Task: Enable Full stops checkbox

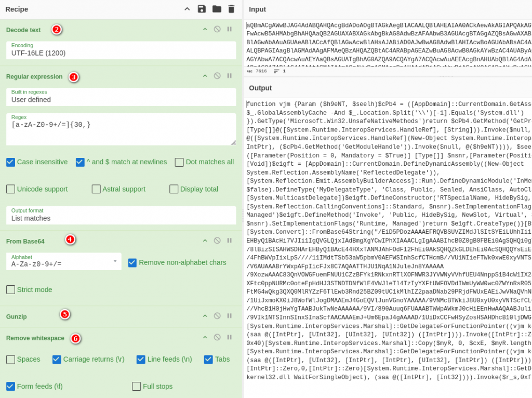Action: [137, 387]
